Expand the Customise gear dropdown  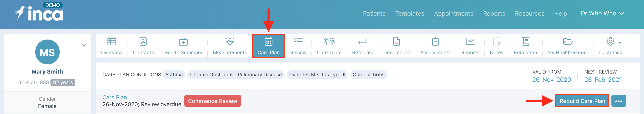(x=614, y=42)
